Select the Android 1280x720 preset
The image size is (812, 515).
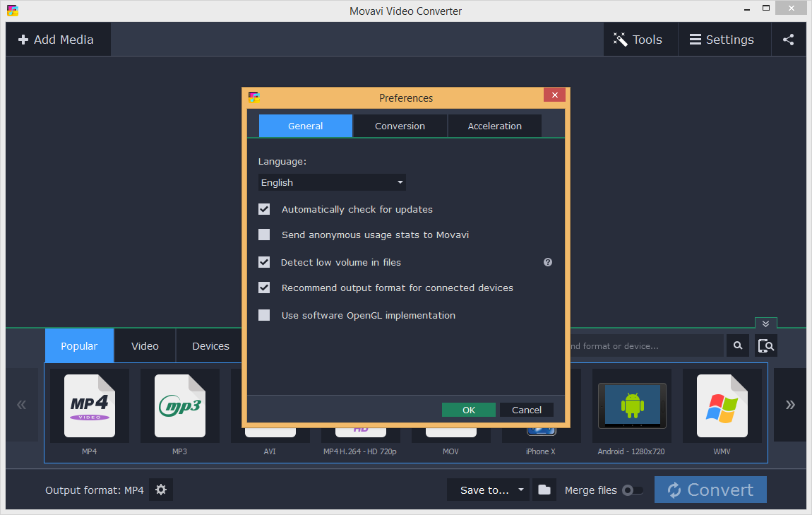[631, 406]
